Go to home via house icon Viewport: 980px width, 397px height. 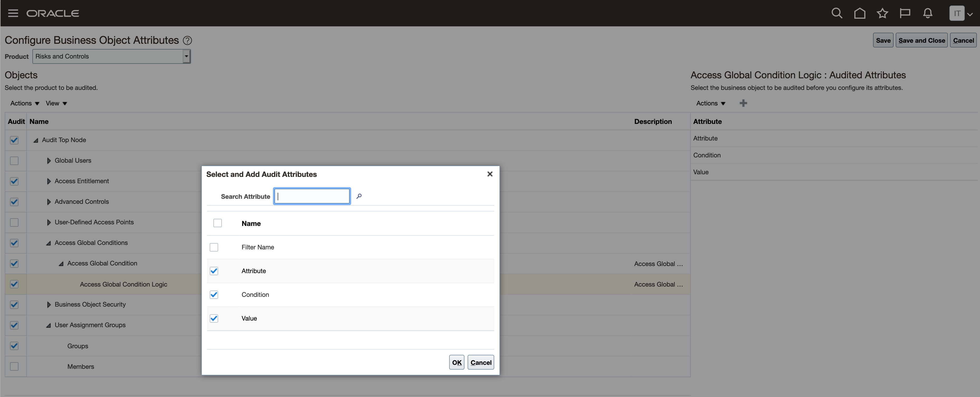click(x=859, y=13)
